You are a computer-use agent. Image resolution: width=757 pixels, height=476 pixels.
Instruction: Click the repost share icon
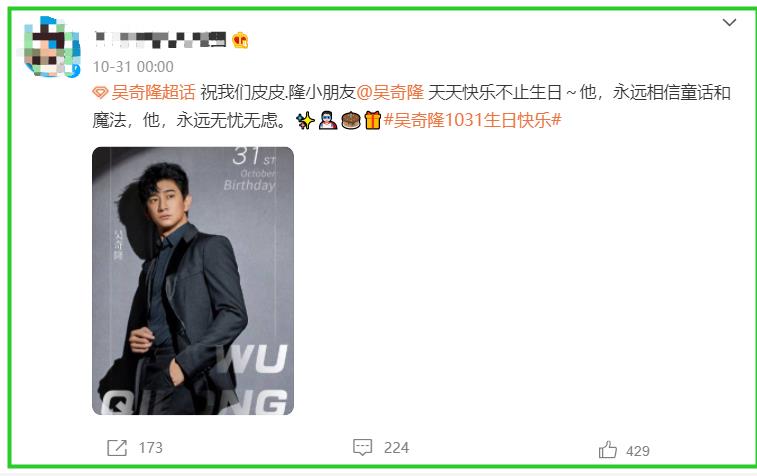(x=117, y=448)
